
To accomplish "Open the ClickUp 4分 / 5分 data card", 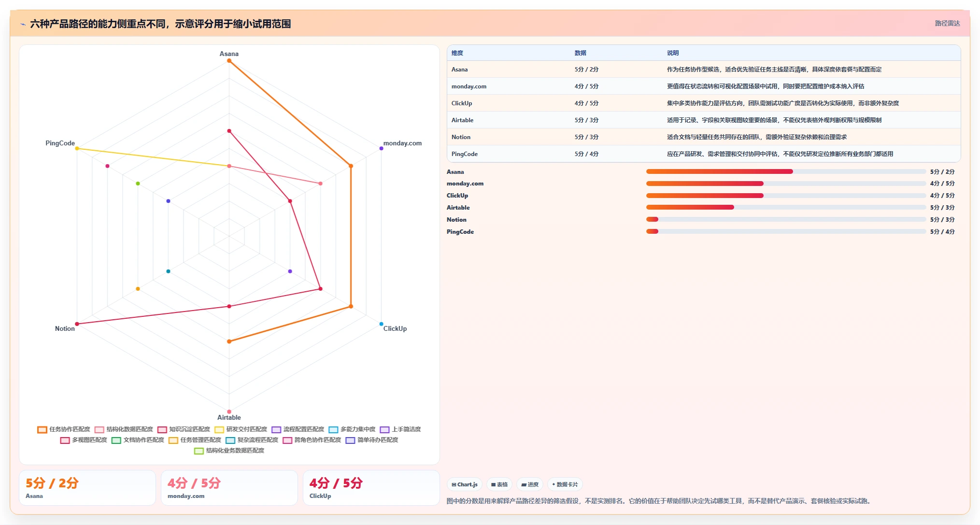I will [371, 488].
